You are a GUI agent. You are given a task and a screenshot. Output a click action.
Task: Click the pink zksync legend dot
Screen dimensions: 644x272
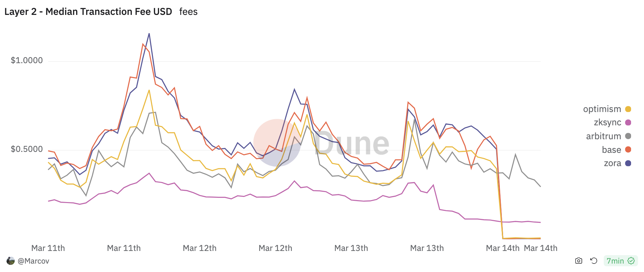(628, 122)
